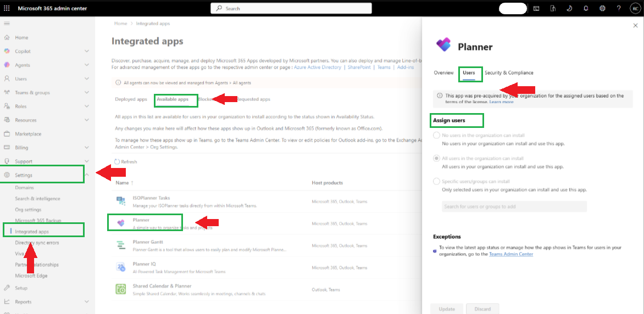
Task: Open the Add-ins link
Action: 406,67
